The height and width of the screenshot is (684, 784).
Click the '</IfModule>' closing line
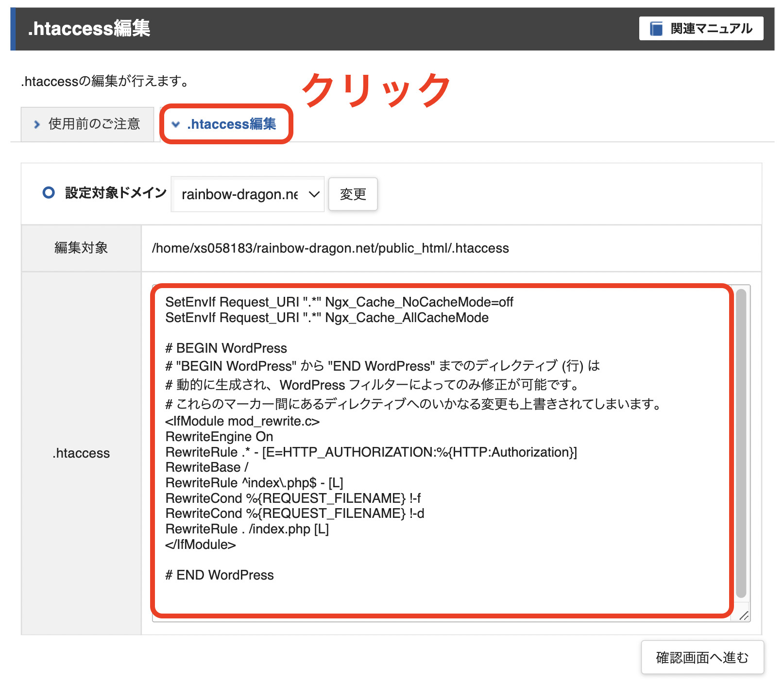200,545
